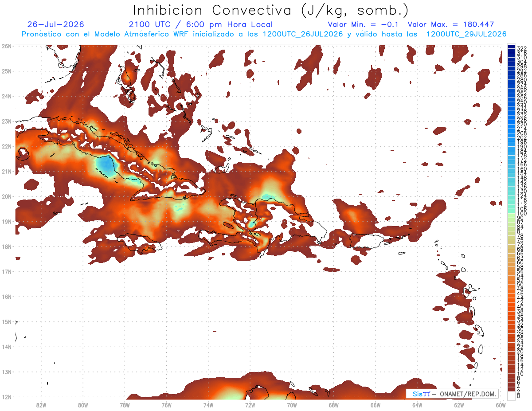This screenshot has height=411, width=532.
Task: Click the date "26-Jul-2026"
Action: pyautogui.click(x=55, y=25)
